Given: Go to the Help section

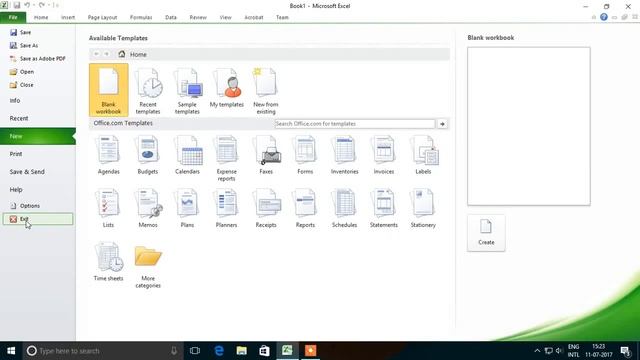Looking at the screenshot, I should (x=16, y=189).
